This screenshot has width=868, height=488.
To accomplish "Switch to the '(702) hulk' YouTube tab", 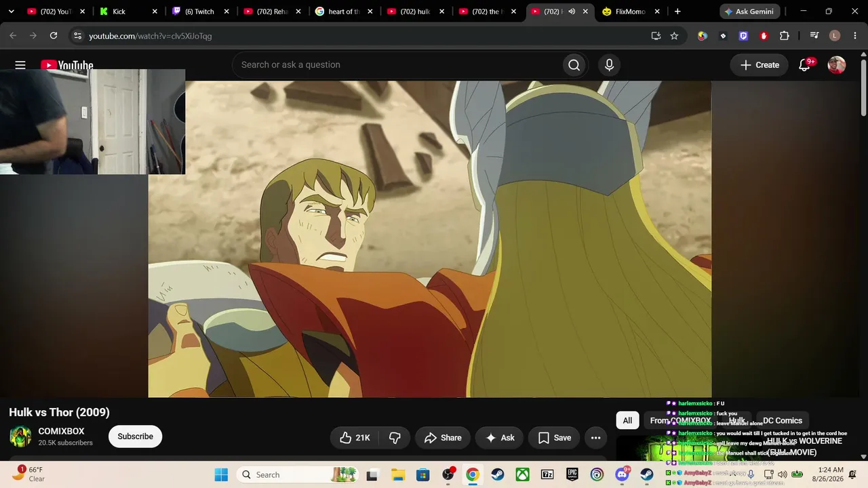I will click(x=415, y=12).
